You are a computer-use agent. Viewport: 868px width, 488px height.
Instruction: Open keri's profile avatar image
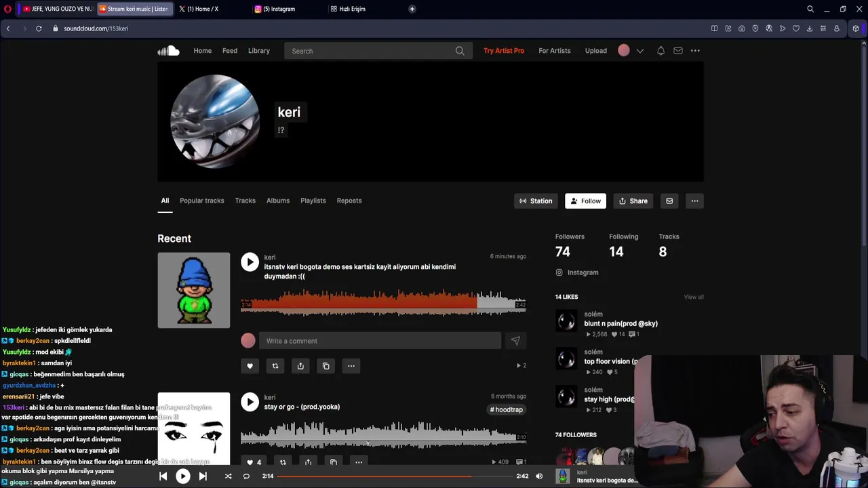[214, 121]
